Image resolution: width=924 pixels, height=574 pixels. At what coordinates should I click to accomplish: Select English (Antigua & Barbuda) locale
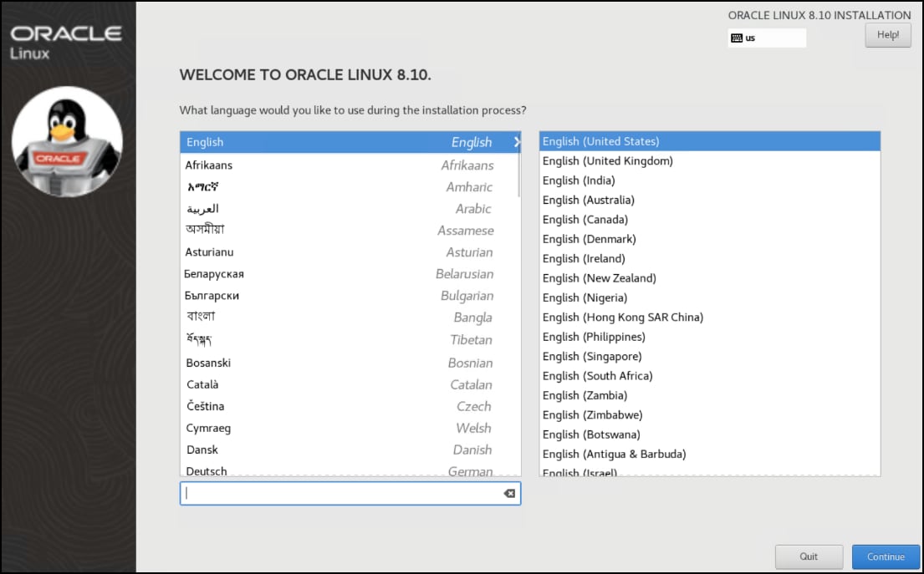(x=709, y=454)
